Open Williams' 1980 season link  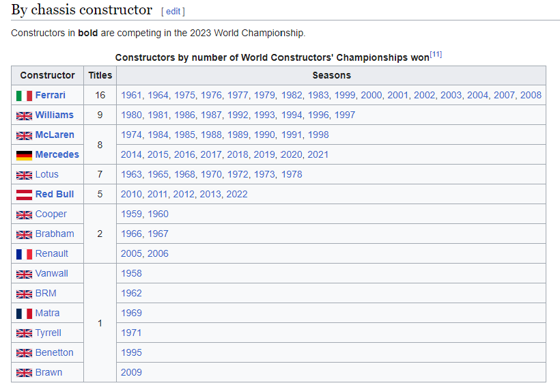tap(131, 115)
